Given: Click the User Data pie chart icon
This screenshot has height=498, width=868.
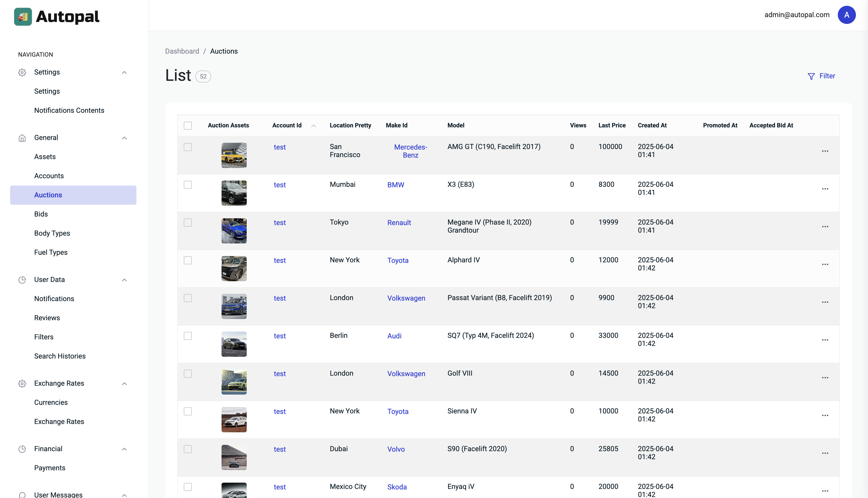Looking at the screenshot, I should pos(22,280).
